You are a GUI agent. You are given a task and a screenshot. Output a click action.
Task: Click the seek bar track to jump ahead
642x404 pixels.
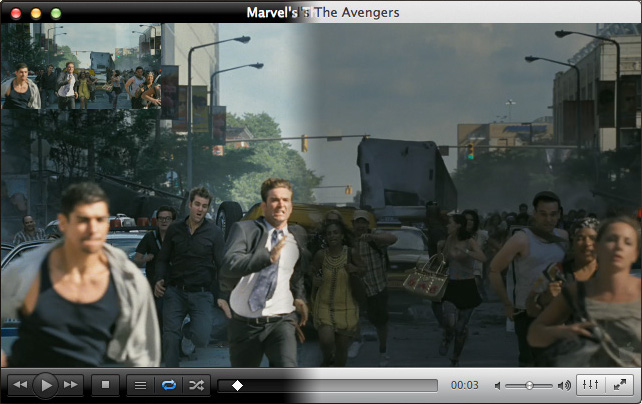point(328,385)
